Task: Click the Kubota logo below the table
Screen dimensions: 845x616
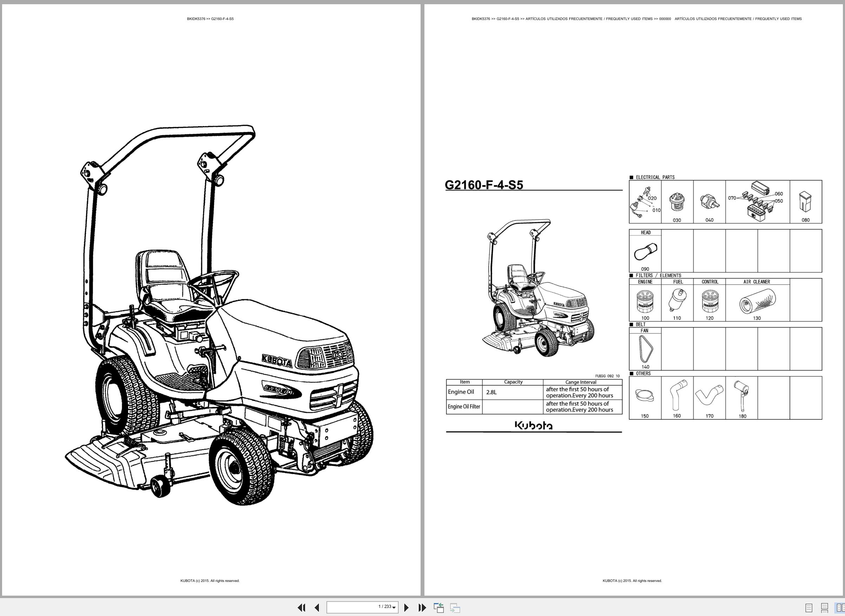Action: 534,425
